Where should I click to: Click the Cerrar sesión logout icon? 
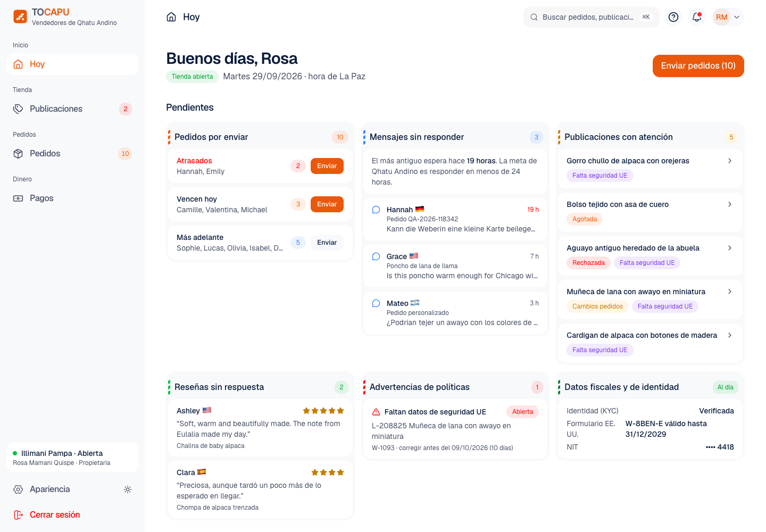point(18,515)
